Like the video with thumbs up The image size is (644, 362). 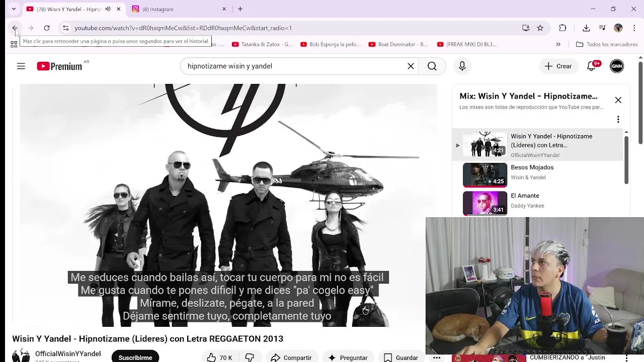pos(219,357)
